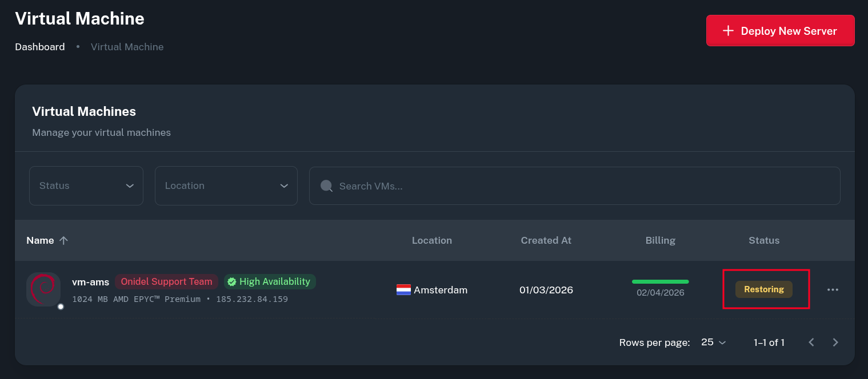868x379 pixels.
Task: Click the Name column sort arrow
Action: (63, 240)
